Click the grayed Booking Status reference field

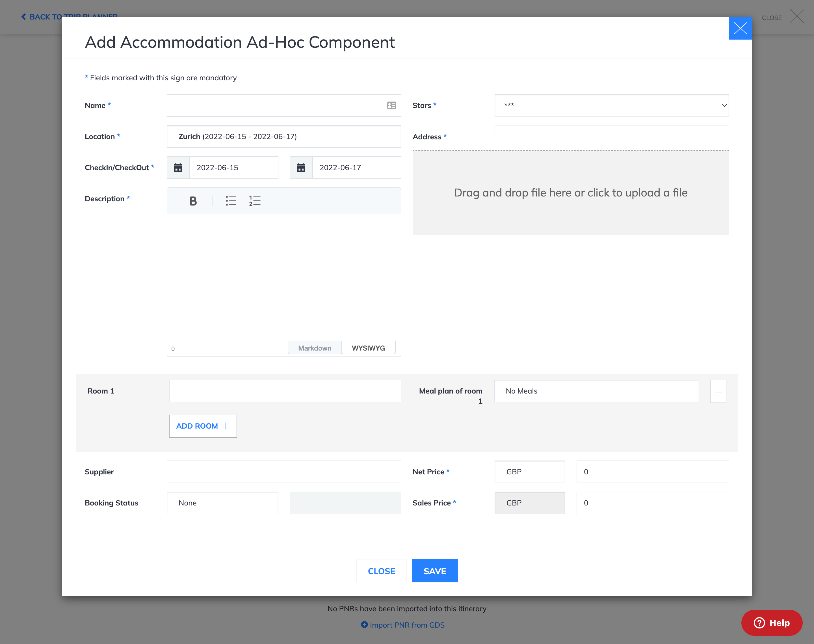point(345,503)
